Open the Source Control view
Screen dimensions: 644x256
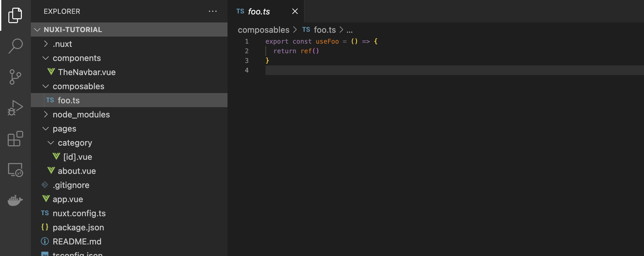point(15,77)
